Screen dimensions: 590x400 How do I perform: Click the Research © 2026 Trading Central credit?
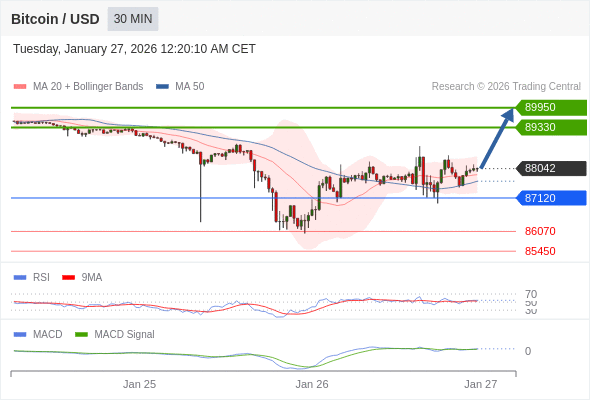pos(506,87)
